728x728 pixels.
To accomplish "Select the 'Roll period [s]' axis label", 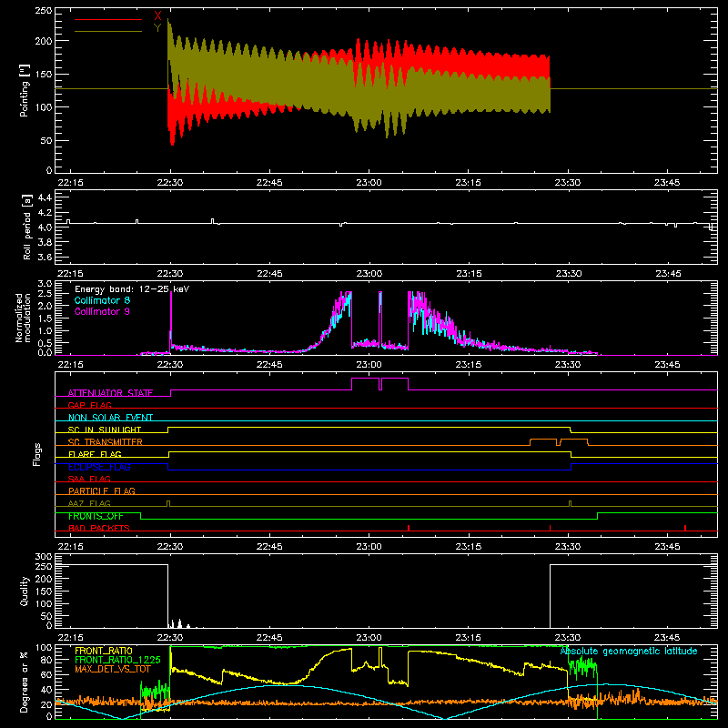I will click(x=26, y=227).
